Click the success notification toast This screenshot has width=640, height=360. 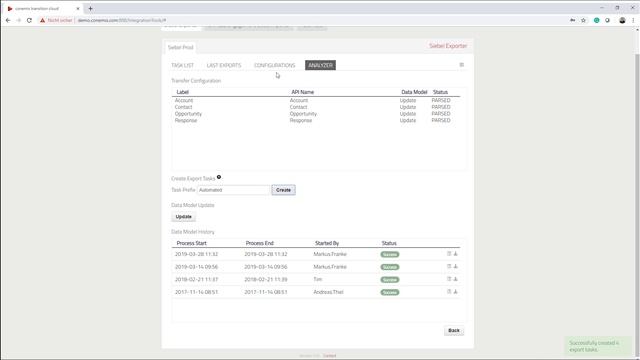pyautogui.click(x=598, y=346)
